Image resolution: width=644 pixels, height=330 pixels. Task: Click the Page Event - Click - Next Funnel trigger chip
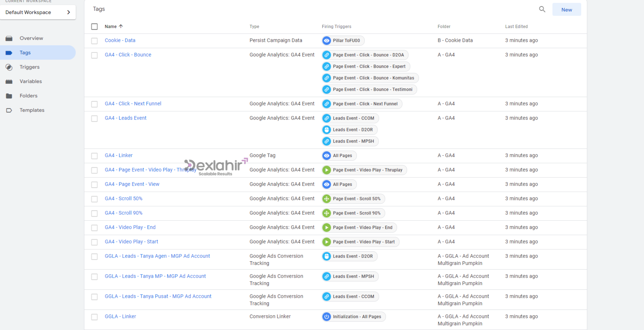click(365, 104)
